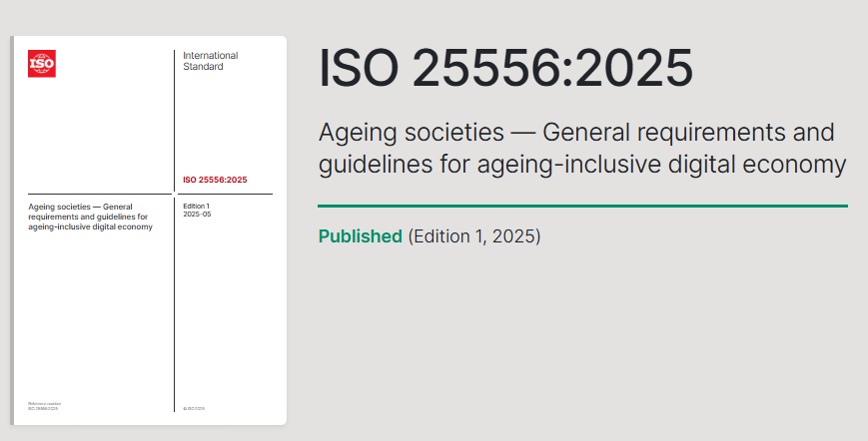Select the green Published status label
This screenshot has height=441, width=868.
(x=361, y=236)
